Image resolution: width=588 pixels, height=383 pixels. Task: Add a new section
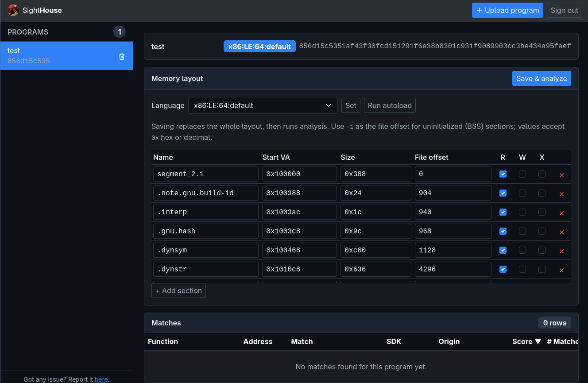coord(178,290)
